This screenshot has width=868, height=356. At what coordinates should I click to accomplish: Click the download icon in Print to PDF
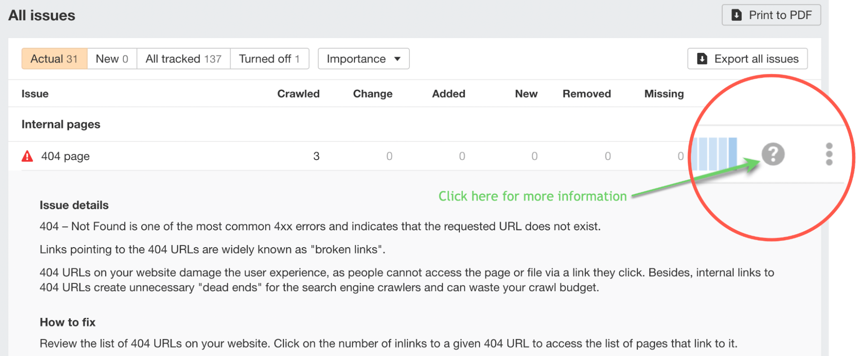point(736,15)
